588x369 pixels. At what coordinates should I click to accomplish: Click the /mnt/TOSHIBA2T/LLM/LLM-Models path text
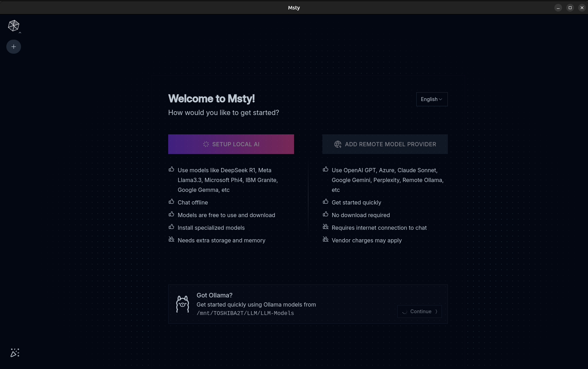pyautogui.click(x=245, y=313)
